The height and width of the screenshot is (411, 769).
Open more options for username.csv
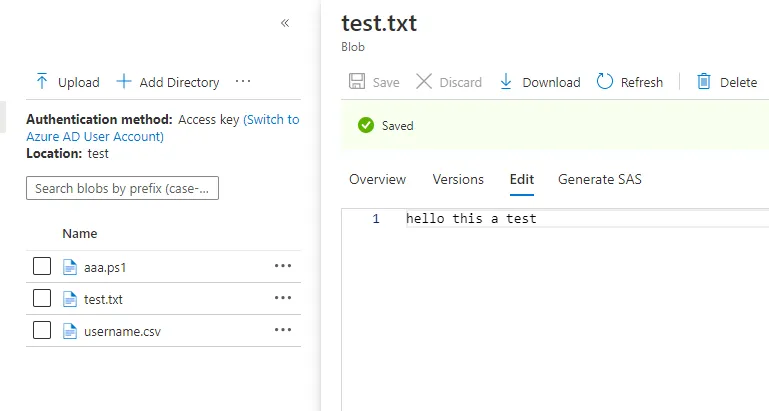pos(283,330)
